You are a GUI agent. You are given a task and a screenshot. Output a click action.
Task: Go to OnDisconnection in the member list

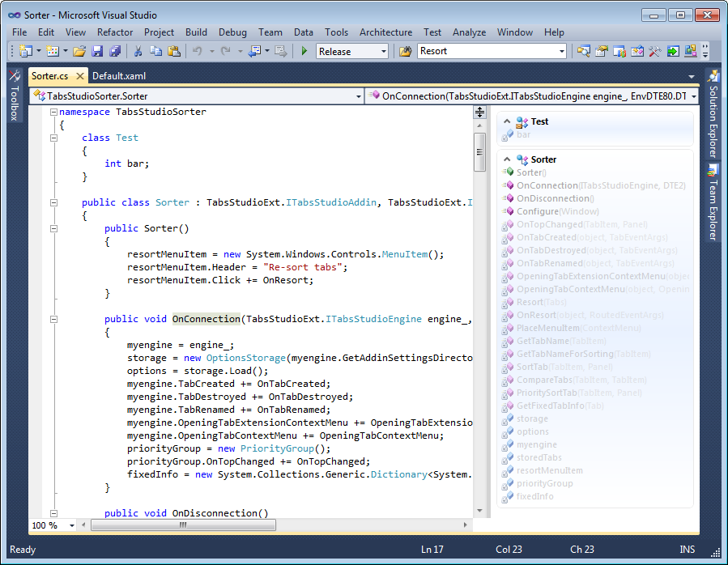pos(555,198)
